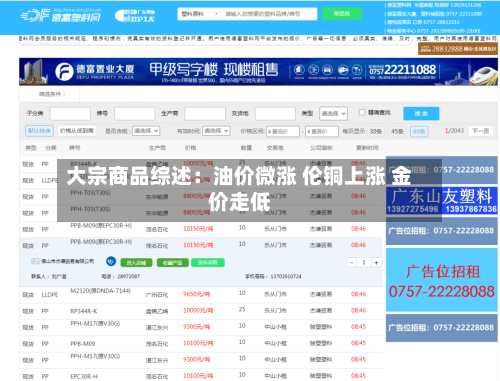Image resolution: width=500 pixels, height=381 pixels.
Task: Click the green 进入店铺 button
Action: [x=136, y=263]
